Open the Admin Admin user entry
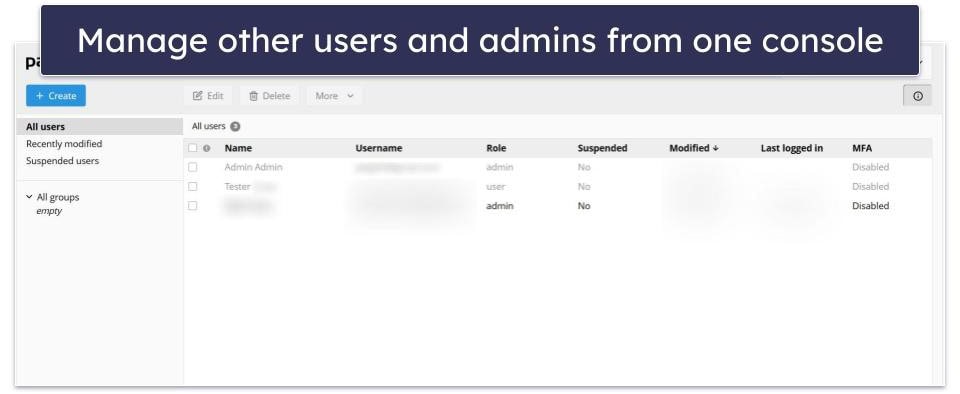The image size is (960, 394). click(253, 167)
